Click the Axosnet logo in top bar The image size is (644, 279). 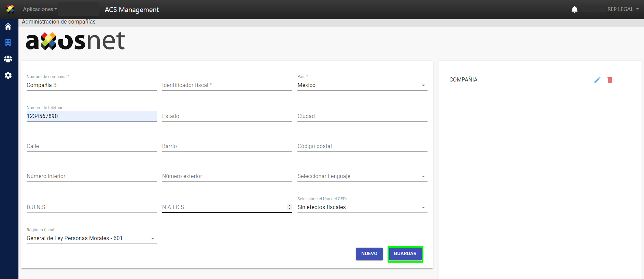tap(10, 9)
